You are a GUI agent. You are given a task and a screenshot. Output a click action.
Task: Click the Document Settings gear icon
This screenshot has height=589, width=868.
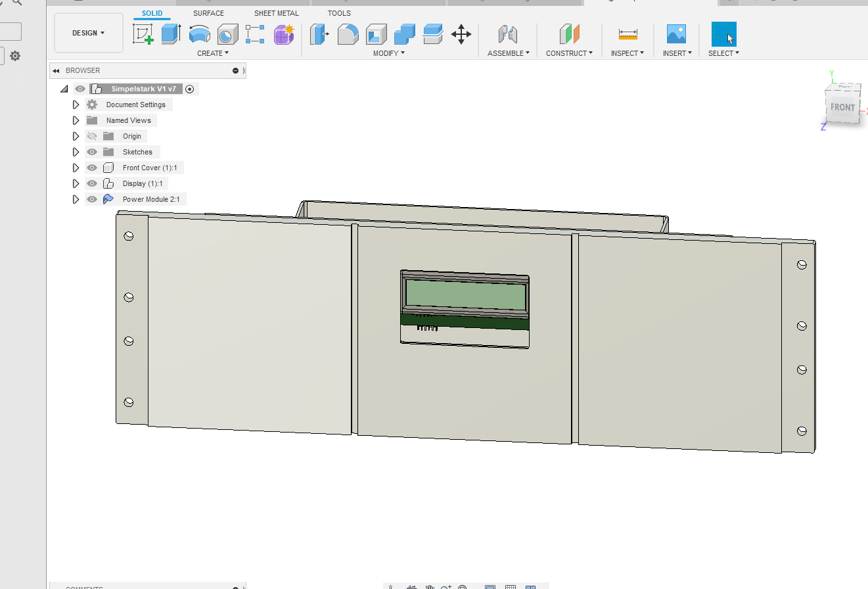(92, 105)
